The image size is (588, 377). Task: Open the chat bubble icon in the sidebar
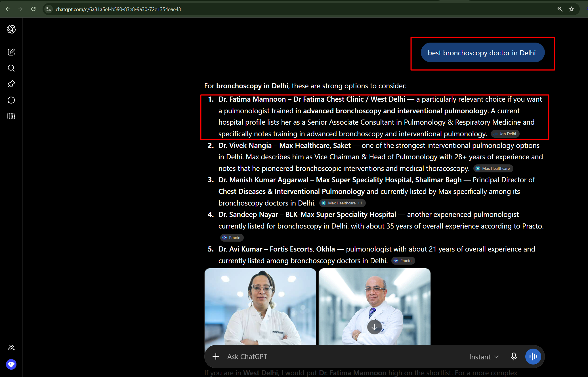(11, 100)
